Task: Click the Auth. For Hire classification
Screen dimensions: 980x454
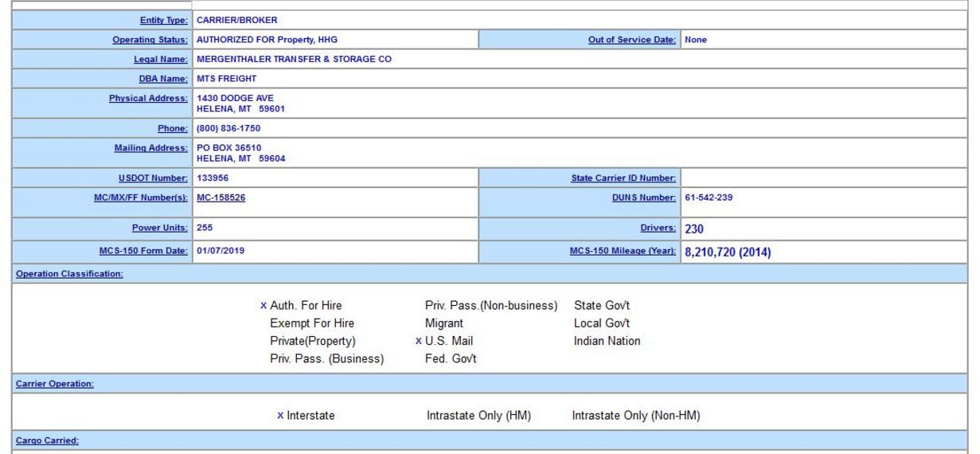Action: pyautogui.click(x=306, y=305)
